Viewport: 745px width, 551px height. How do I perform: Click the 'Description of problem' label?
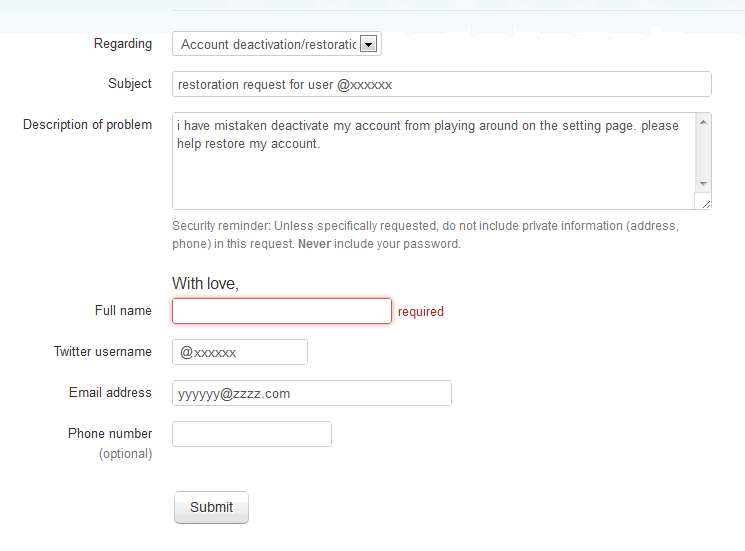[87, 125]
